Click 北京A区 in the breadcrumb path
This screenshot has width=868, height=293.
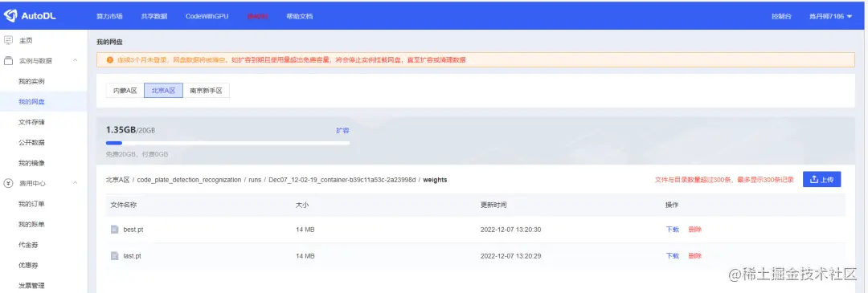pos(117,180)
